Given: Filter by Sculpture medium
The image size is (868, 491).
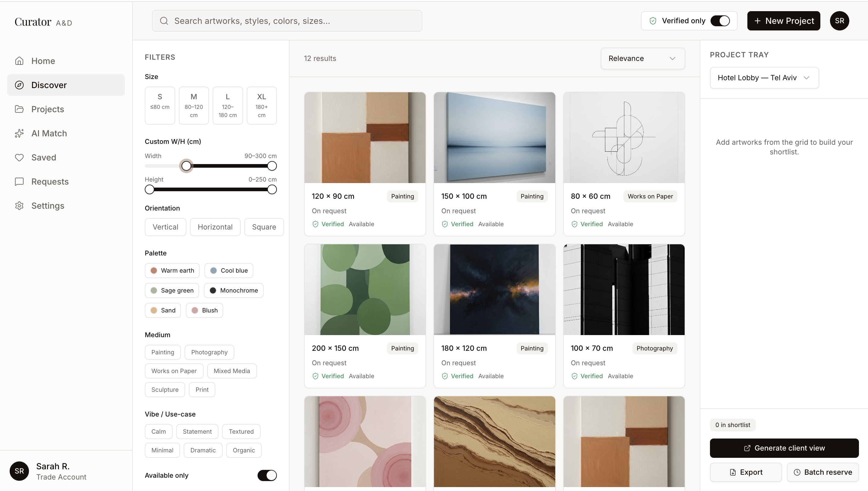Looking at the screenshot, I should (165, 389).
